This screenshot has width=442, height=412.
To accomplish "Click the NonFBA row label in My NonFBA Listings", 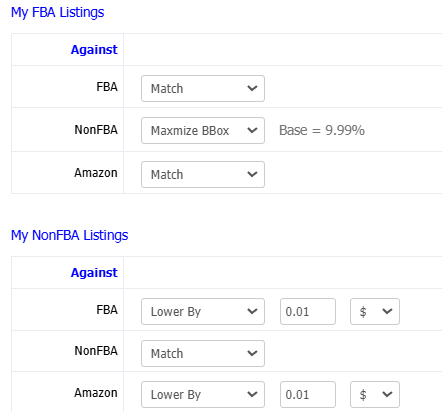I will pyautogui.click(x=96, y=351).
